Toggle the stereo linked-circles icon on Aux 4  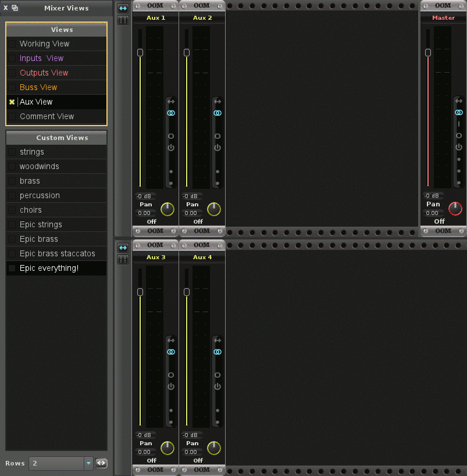pyautogui.click(x=218, y=352)
